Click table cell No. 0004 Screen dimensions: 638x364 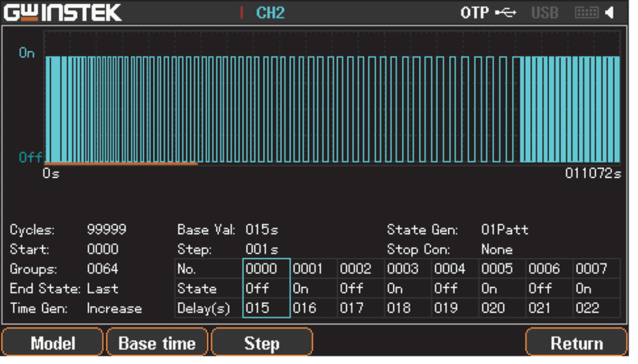click(x=455, y=269)
